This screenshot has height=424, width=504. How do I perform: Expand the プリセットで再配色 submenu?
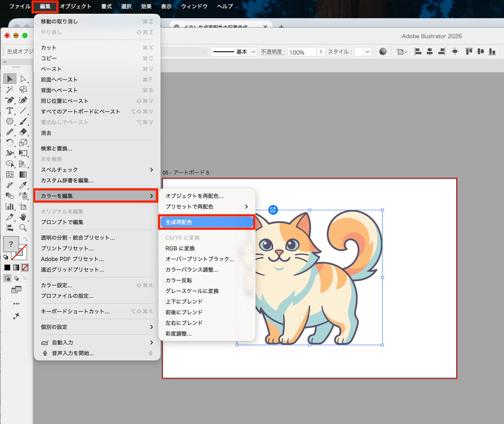tap(207, 206)
